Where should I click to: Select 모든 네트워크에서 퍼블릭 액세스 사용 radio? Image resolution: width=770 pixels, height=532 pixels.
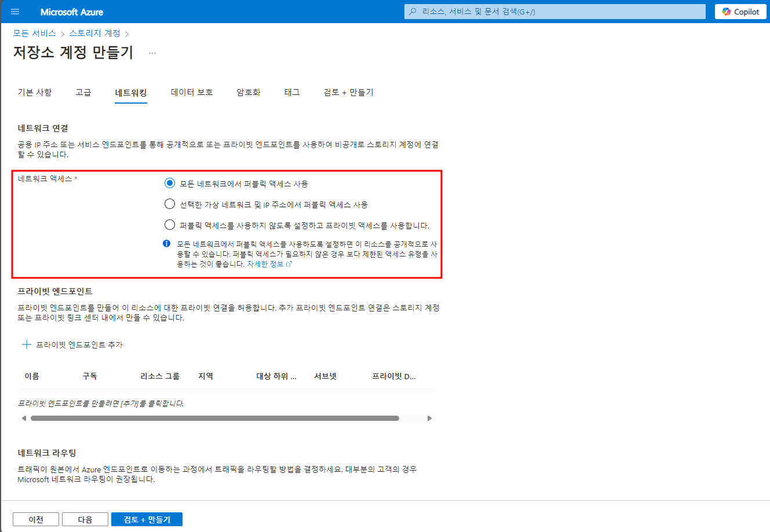[x=170, y=183]
